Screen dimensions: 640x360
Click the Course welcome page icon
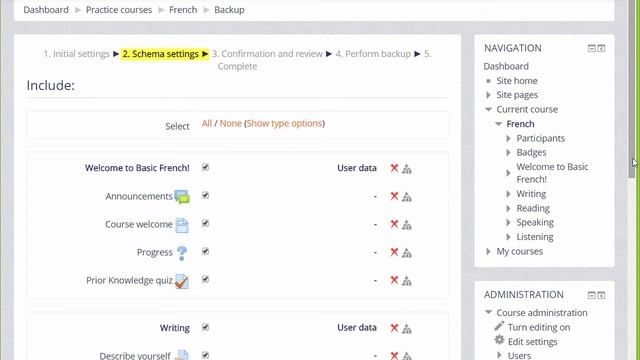[182, 225]
